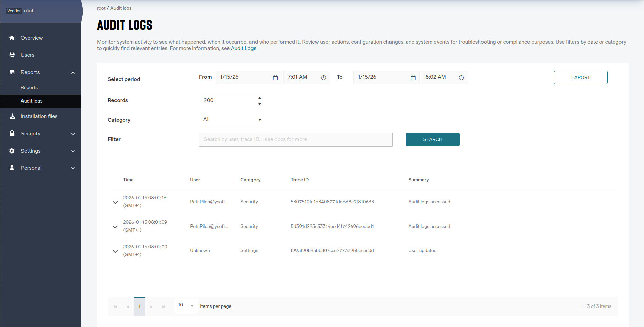Click the Installation files download icon

(12, 116)
